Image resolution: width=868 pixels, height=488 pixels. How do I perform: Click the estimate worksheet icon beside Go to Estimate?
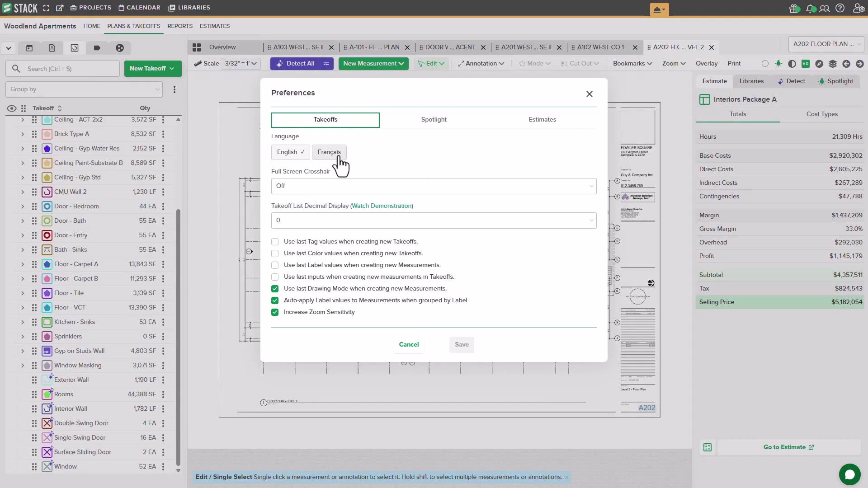coord(708,447)
